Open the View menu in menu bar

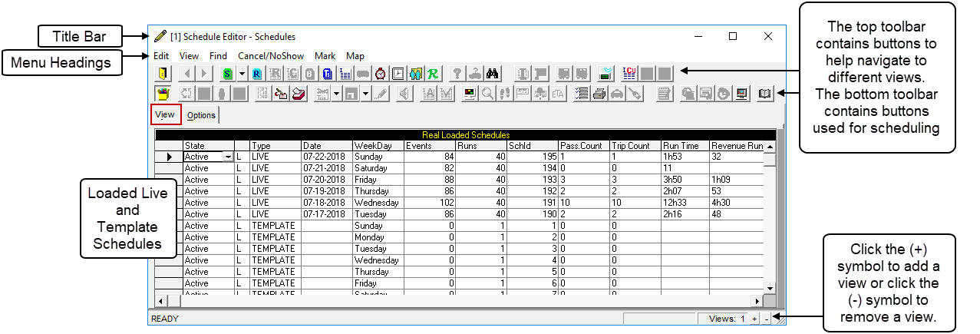pyautogui.click(x=189, y=56)
